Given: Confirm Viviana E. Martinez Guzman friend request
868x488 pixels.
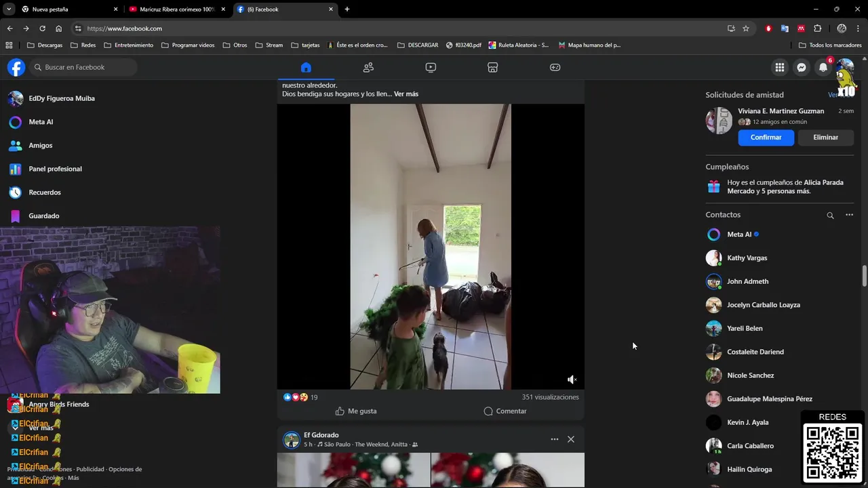Looking at the screenshot, I should click(x=766, y=137).
